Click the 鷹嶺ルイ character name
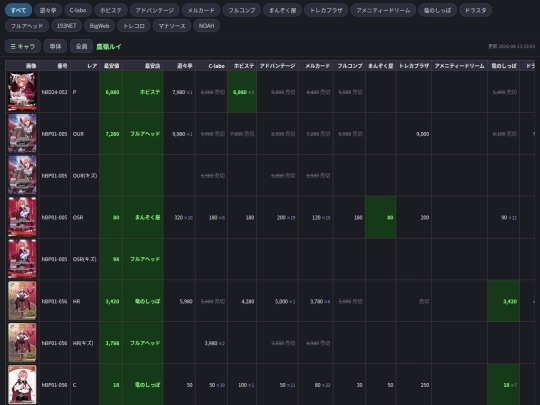The width and height of the screenshot is (540, 405). tap(108, 46)
